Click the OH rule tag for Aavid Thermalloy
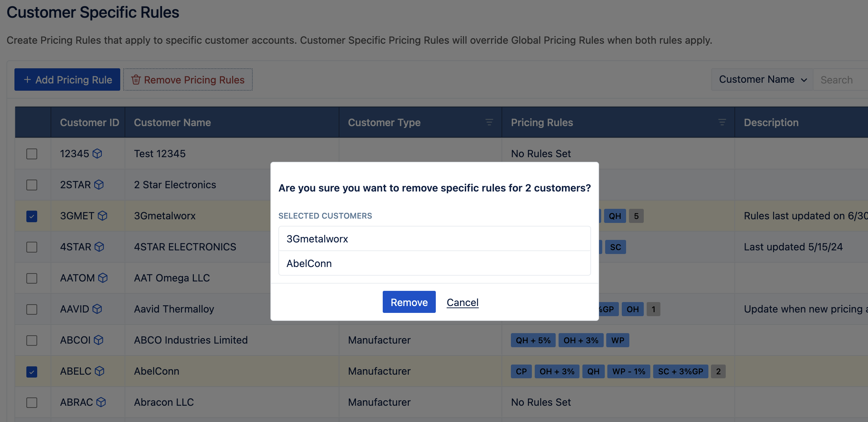This screenshot has height=422, width=868. click(x=633, y=309)
